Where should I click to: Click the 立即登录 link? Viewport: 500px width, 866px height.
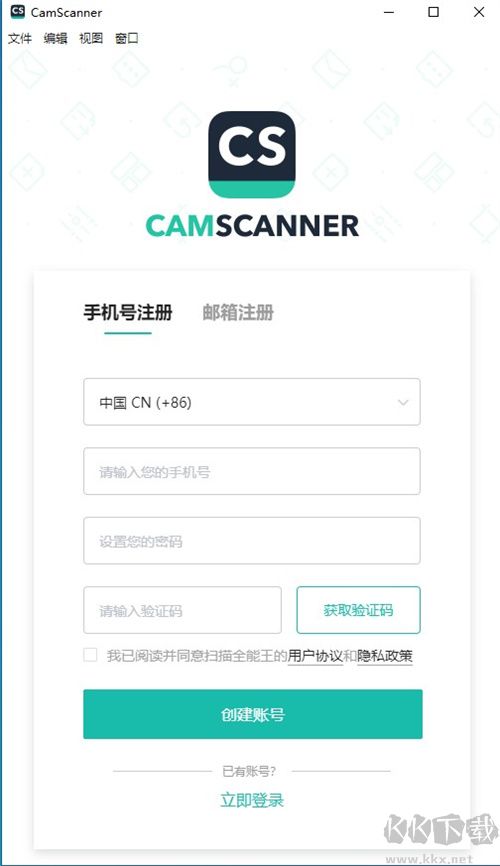[252, 800]
